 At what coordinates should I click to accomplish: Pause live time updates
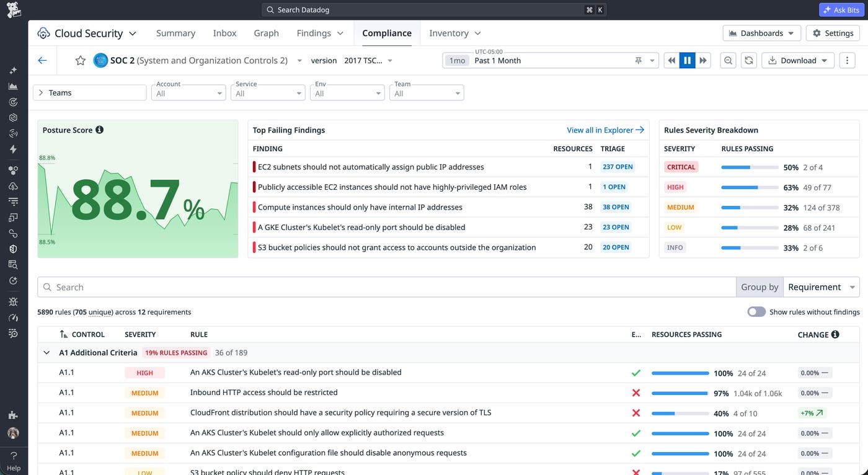coord(687,60)
